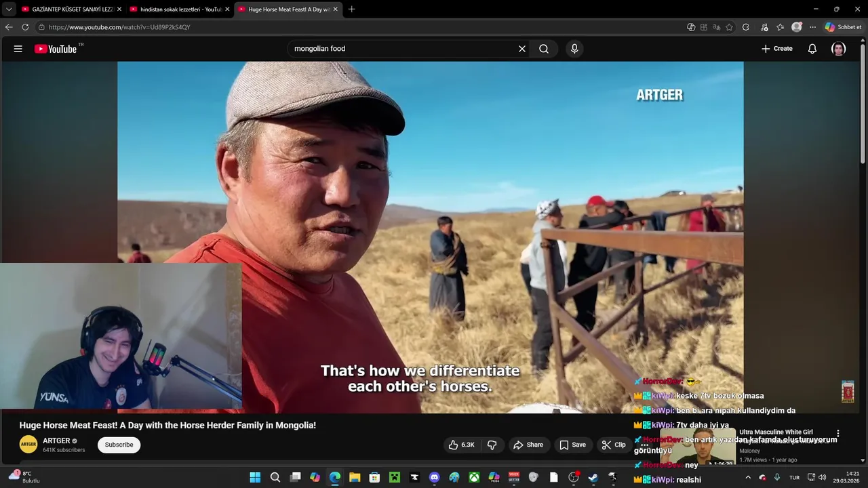Save the video to a playlist
The image size is (868, 488).
pos(572,445)
